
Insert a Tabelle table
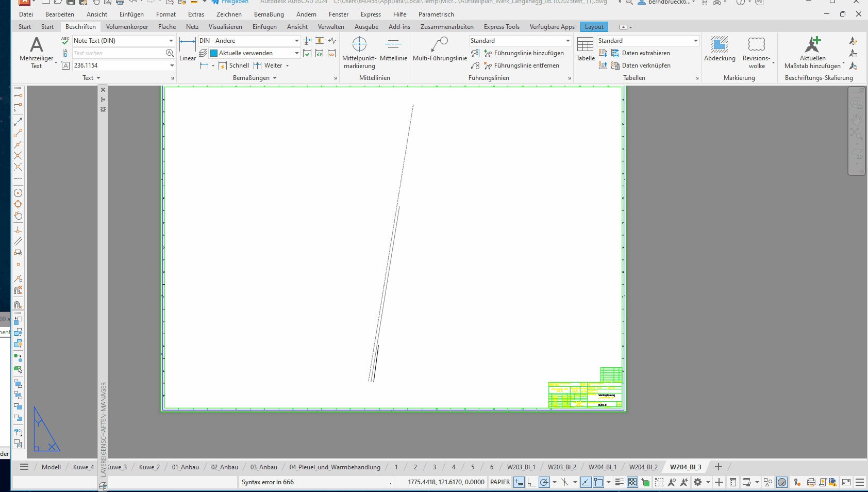(586, 49)
